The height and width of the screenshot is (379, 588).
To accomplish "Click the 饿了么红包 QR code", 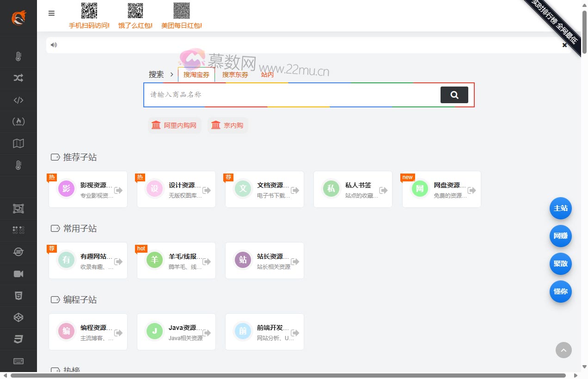I will [x=135, y=10].
